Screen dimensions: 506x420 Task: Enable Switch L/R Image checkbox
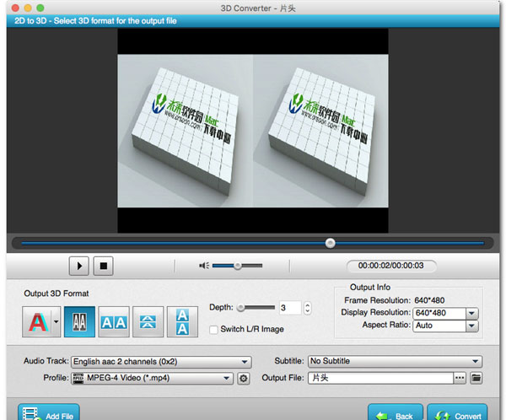point(213,330)
